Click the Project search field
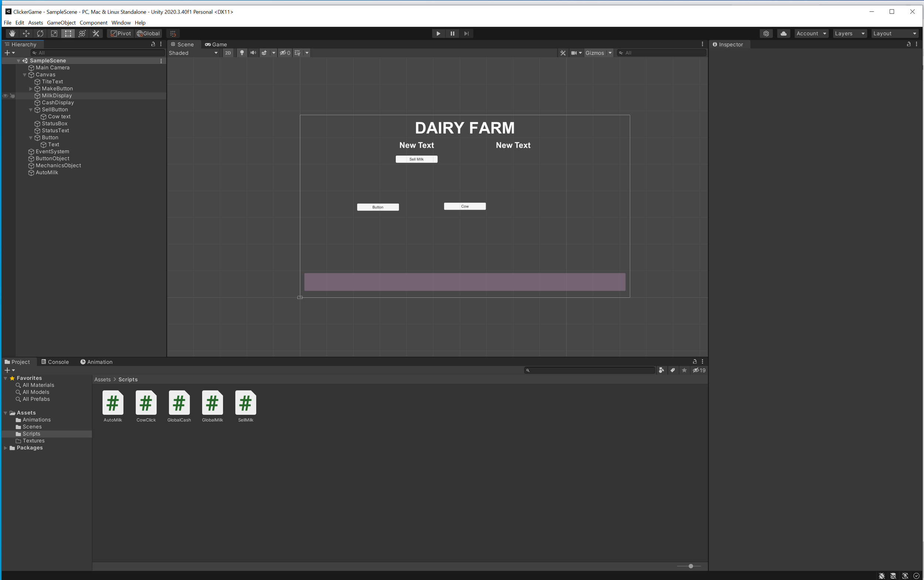The image size is (924, 580). tap(590, 370)
